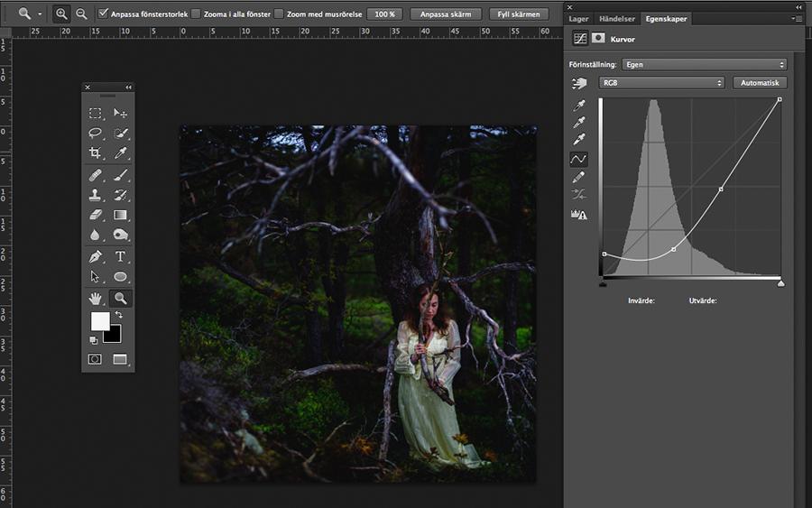Select the Lasso tool
The image size is (812, 508).
pyautogui.click(x=95, y=133)
